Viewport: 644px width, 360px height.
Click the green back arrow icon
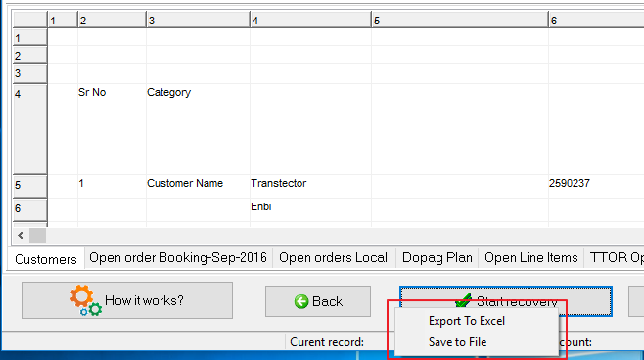[301, 301]
